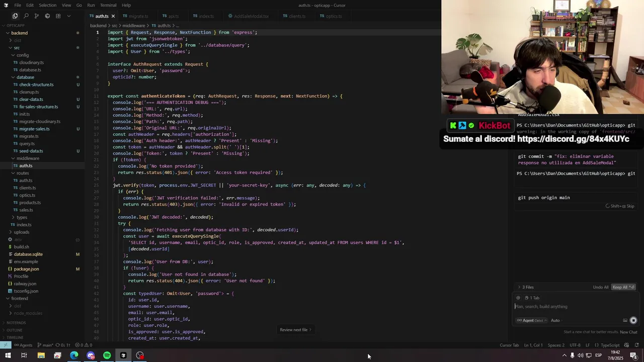Click Review next file button
The width and height of the screenshot is (644, 362).
tap(296, 330)
